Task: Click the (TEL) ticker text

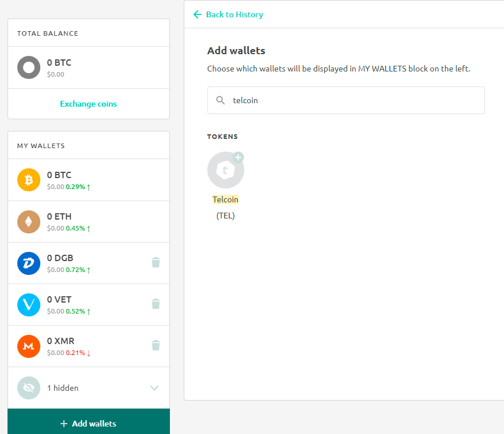Action: click(225, 216)
